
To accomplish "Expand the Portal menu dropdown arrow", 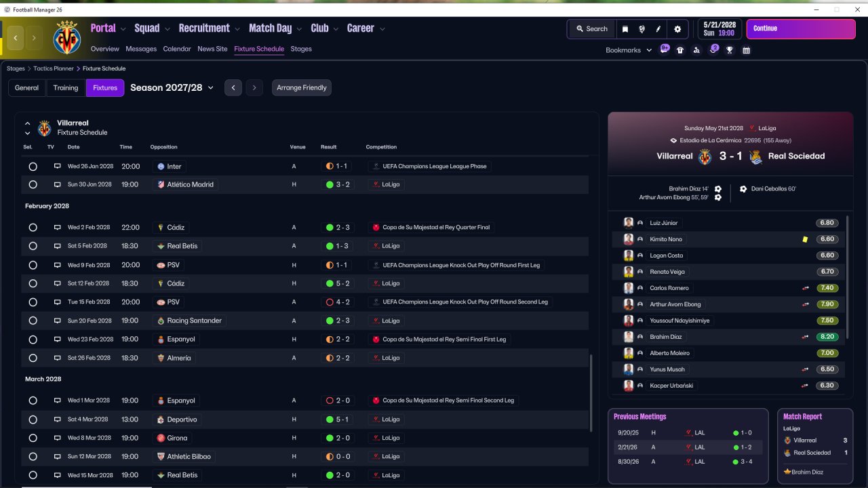I will coord(123,29).
